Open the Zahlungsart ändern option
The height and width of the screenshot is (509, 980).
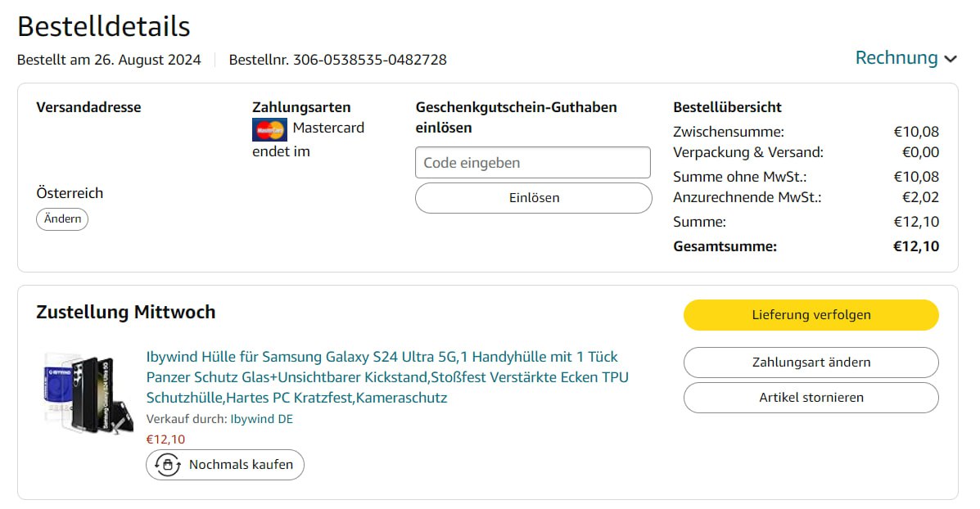(x=811, y=363)
